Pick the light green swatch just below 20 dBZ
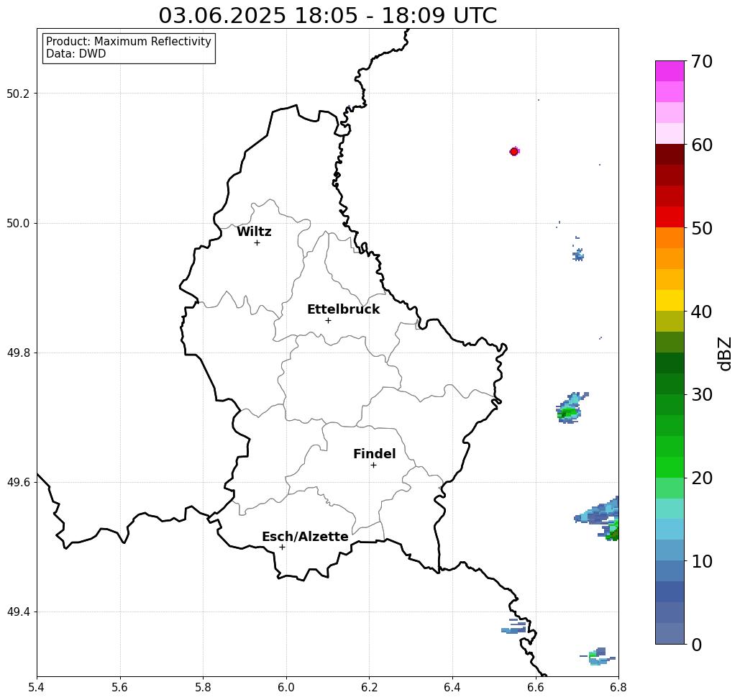 point(670,488)
